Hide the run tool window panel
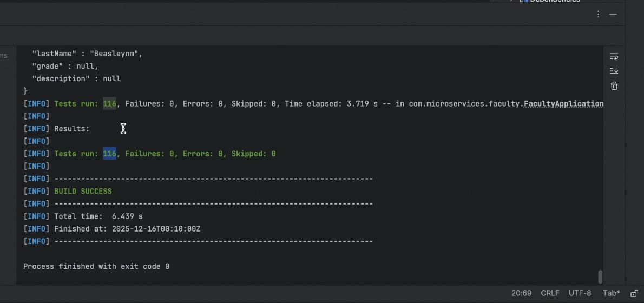This screenshot has height=303, width=644. coord(613,14)
